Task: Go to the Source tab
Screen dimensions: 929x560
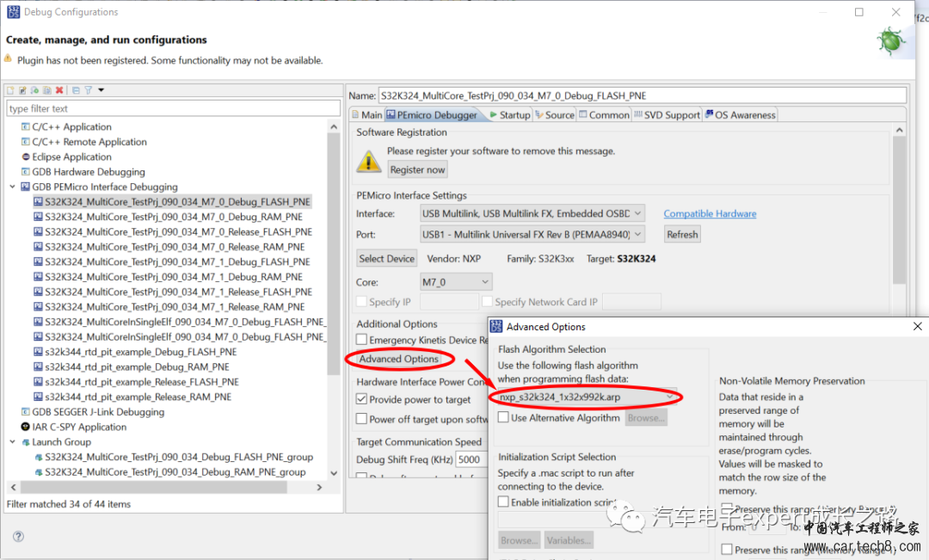Action: [x=555, y=115]
